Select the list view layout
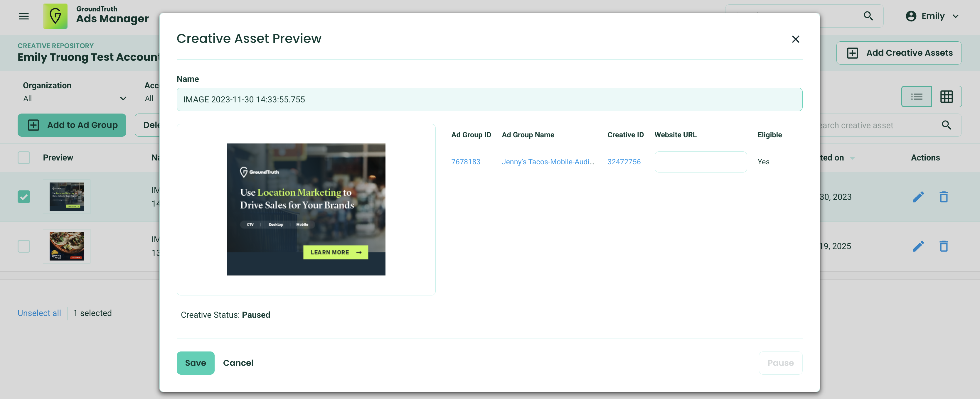This screenshot has height=399, width=980. [x=917, y=96]
